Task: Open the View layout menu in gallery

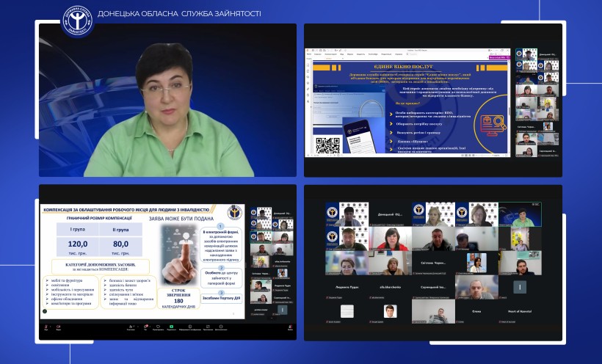Action: coord(534,203)
